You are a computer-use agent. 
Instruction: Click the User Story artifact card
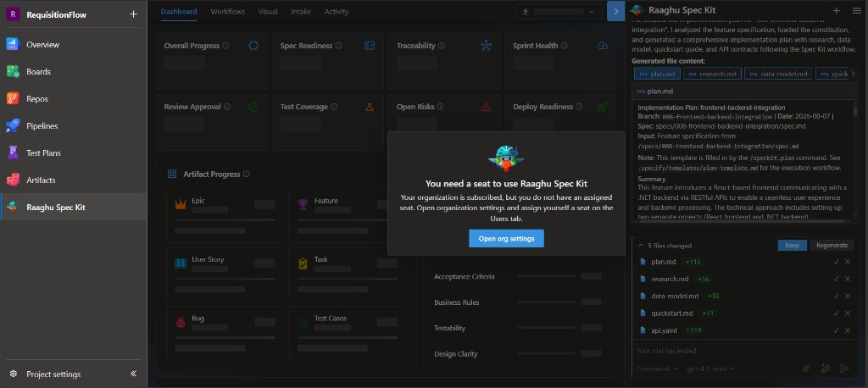pos(224,274)
